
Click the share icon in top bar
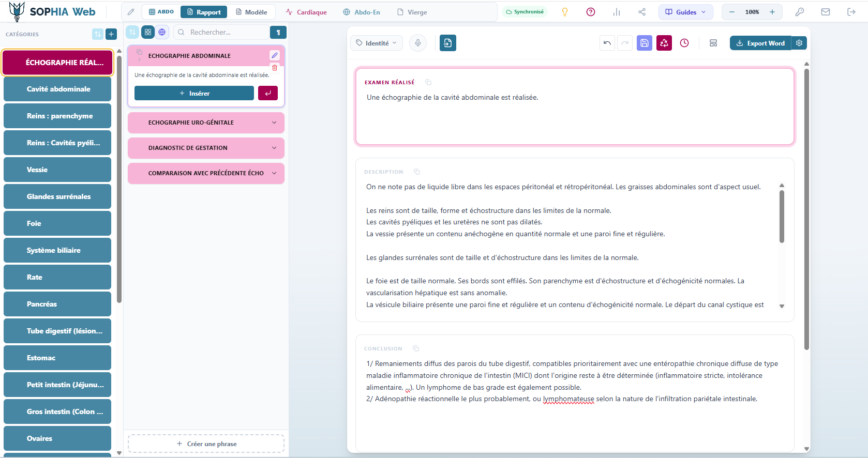click(642, 12)
